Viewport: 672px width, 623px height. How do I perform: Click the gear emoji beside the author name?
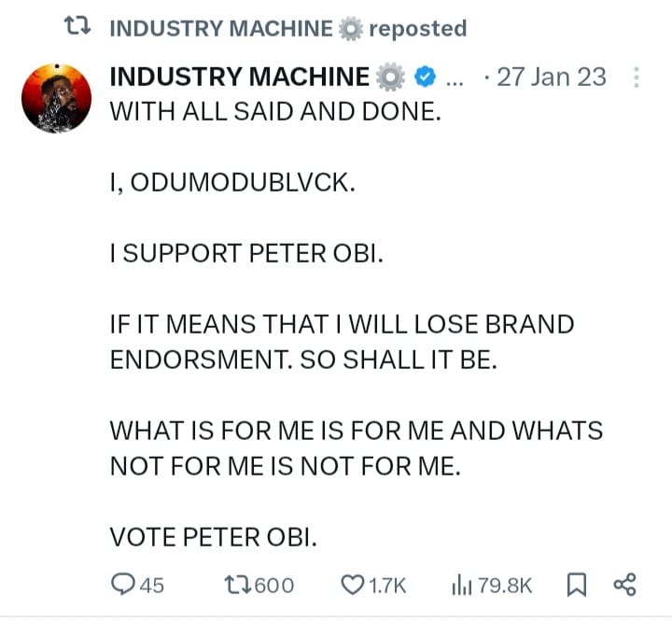(x=388, y=76)
